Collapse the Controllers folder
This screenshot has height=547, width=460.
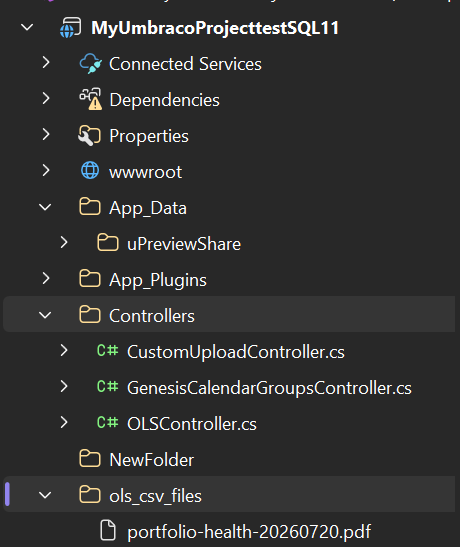click(45, 315)
